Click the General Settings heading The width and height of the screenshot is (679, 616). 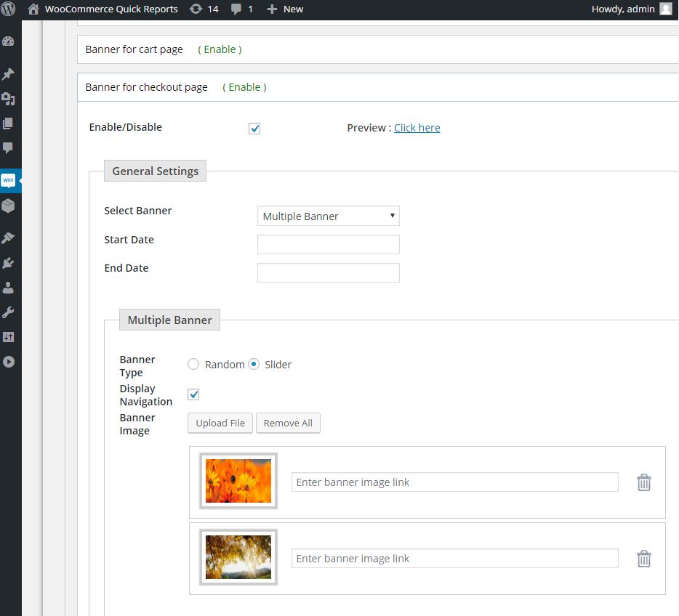(x=155, y=171)
